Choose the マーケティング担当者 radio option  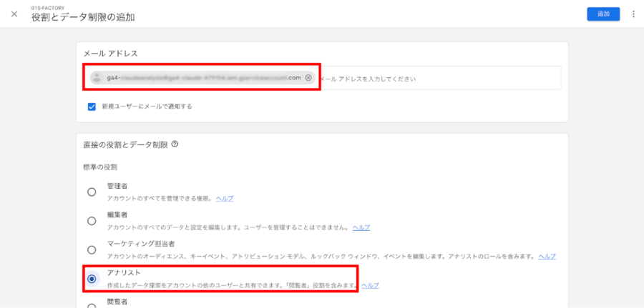pos(92,249)
